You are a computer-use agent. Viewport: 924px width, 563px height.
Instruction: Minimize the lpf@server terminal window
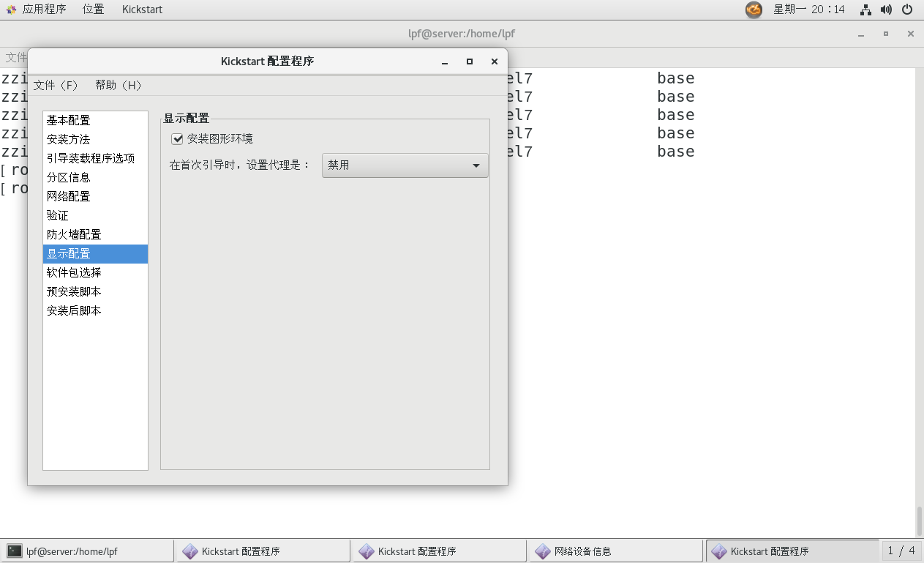click(x=862, y=34)
